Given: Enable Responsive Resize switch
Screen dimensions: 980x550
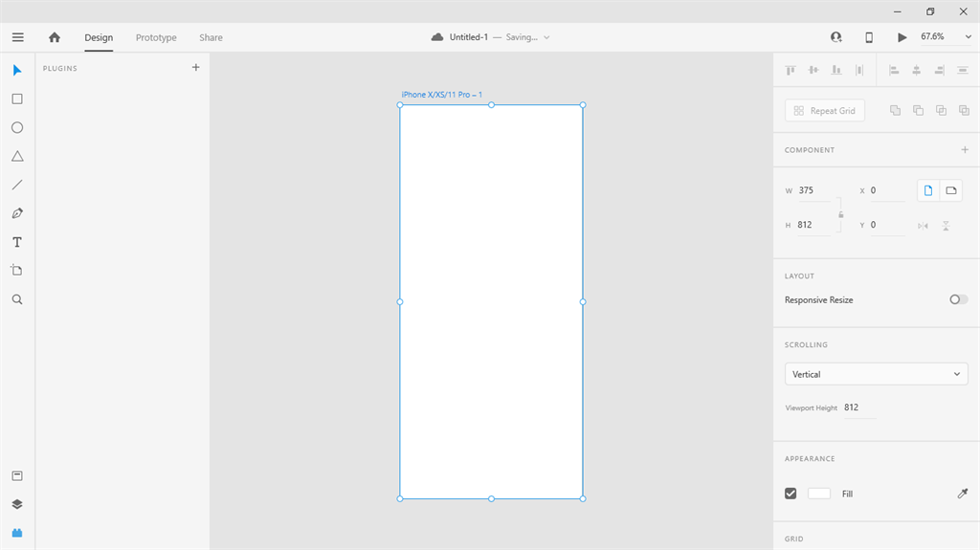Looking at the screenshot, I should coord(959,300).
